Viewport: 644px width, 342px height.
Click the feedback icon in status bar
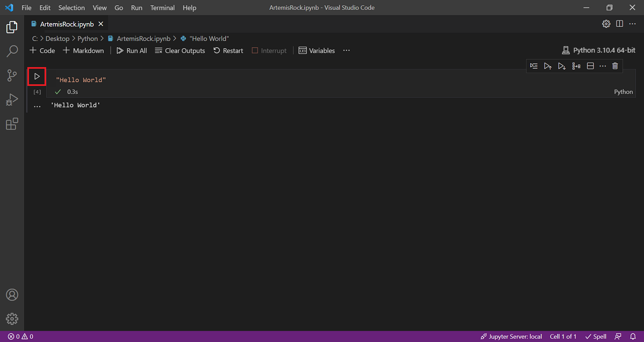pyautogui.click(x=618, y=337)
